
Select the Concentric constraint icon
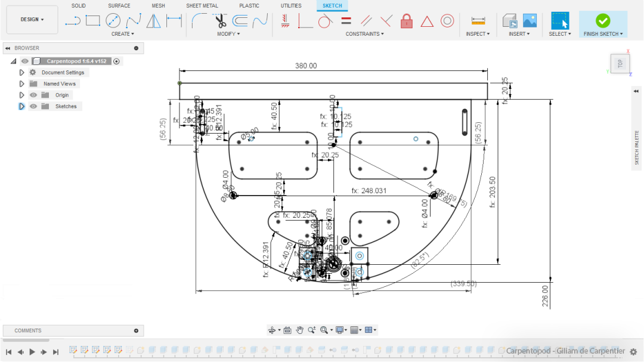click(447, 21)
